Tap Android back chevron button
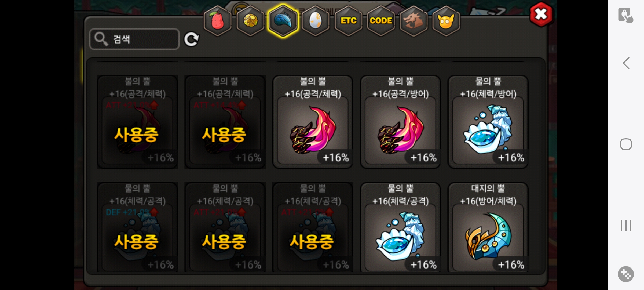This screenshot has width=644, height=290. pos(626,63)
